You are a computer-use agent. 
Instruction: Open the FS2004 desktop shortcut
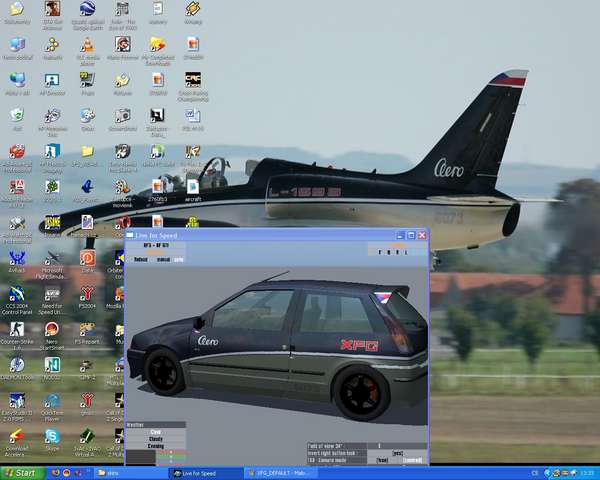87,298
